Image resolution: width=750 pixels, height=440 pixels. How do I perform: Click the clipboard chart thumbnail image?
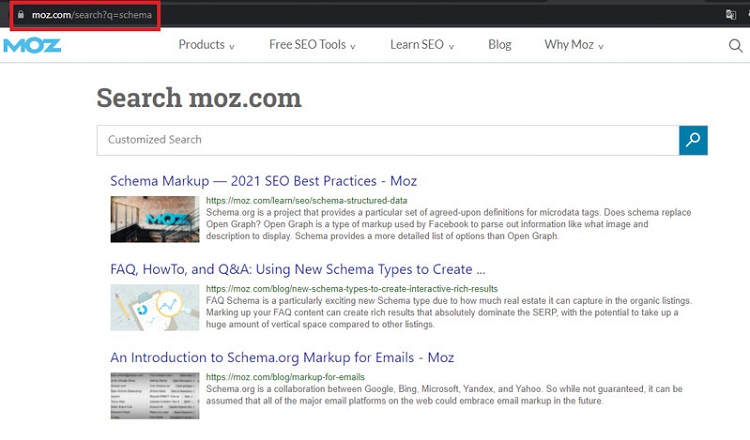[x=154, y=308]
